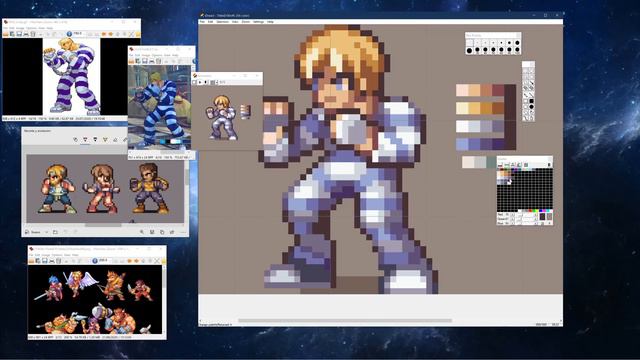Toggle touch writing in Snip & Sketch

tap(75, 140)
